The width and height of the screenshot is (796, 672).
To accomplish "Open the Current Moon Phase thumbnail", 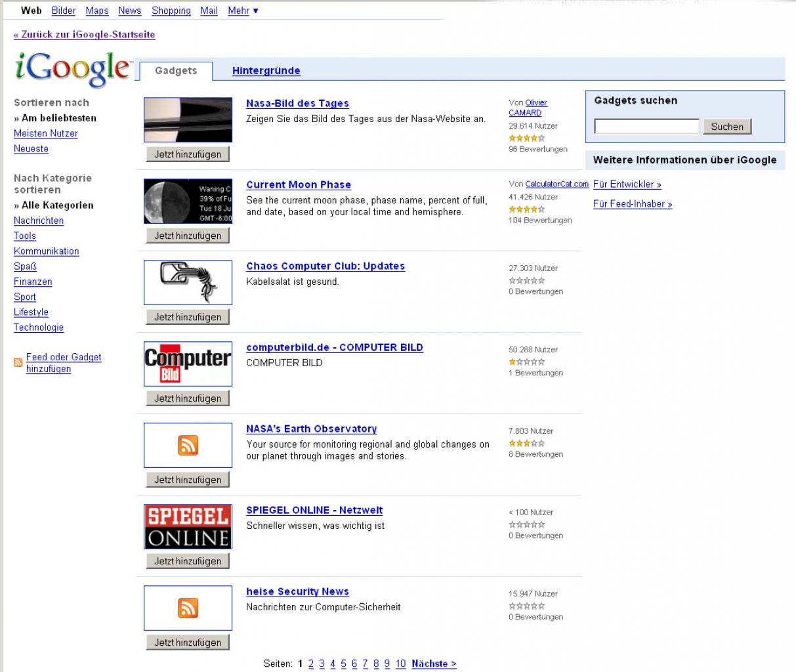I will pyautogui.click(x=188, y=201).
